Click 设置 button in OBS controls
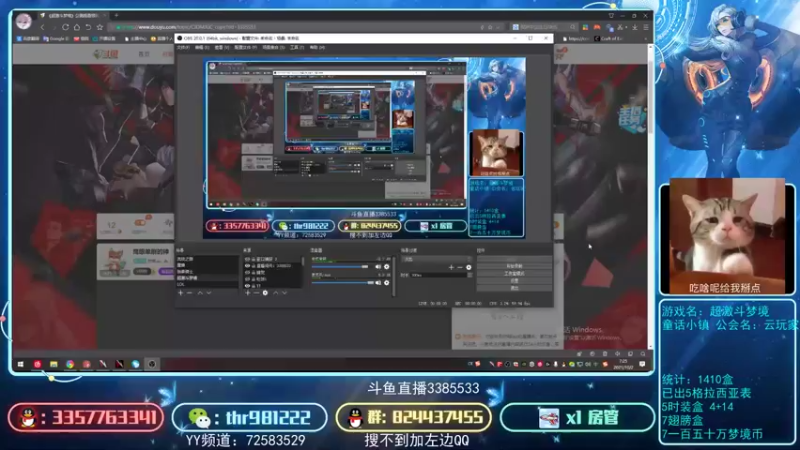The height and width of the screenshot is (450, 800). click(514, 281)
